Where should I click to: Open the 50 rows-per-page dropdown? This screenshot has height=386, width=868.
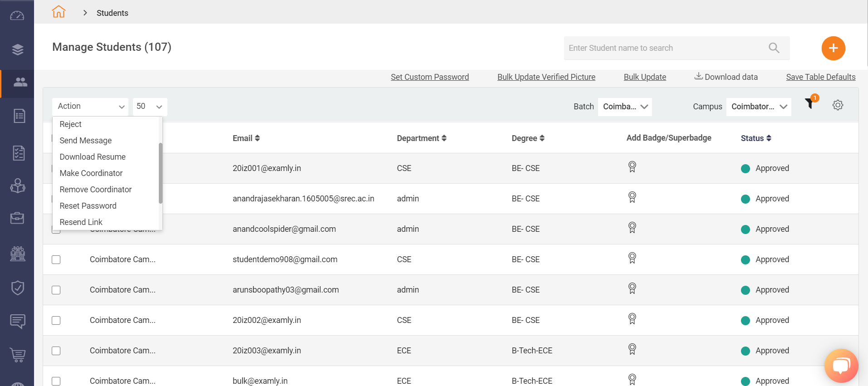tap(150, 107)
